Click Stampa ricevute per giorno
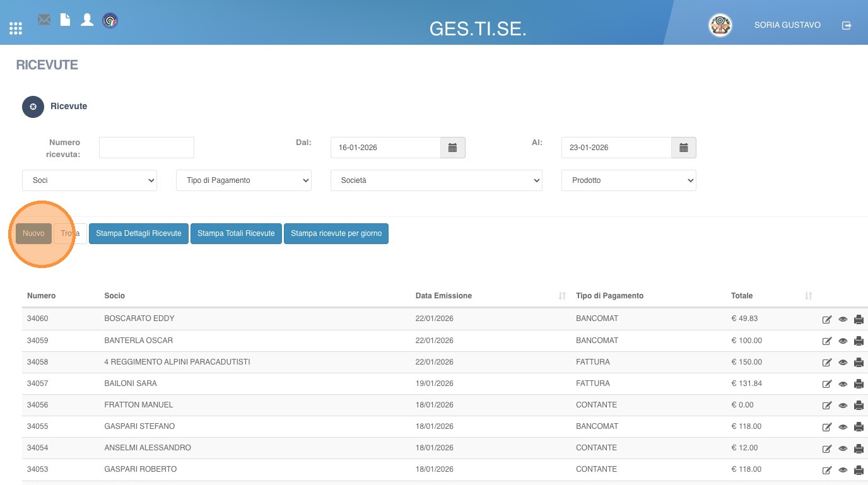The image size is (868, 485). click(x=336, y=233)
